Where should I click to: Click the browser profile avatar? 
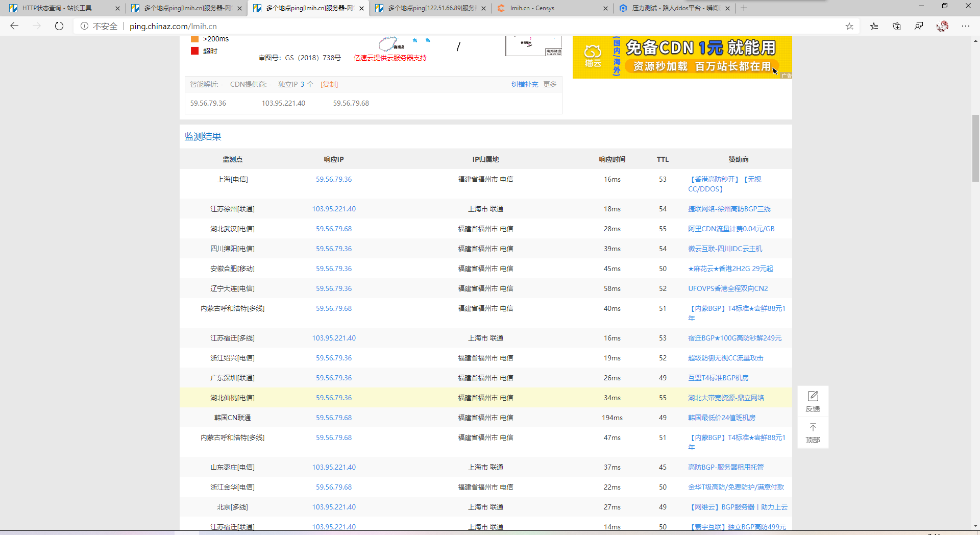pyautogui.click(x=943, y=26)
